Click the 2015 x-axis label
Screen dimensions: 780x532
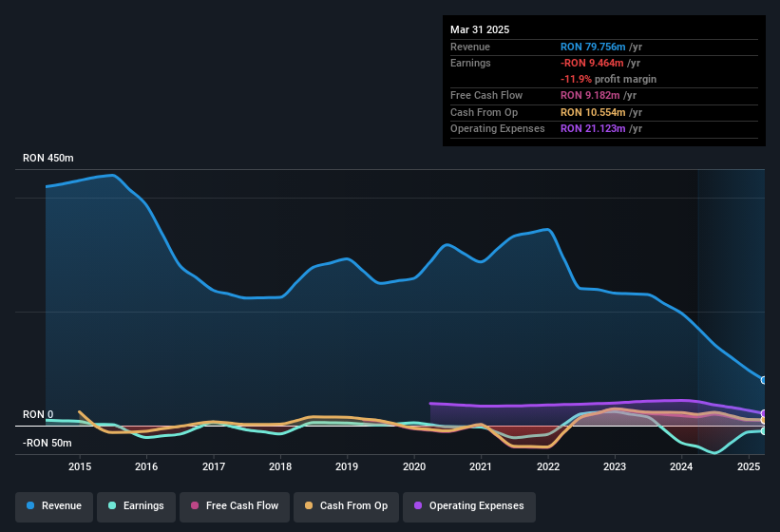pos(80,466)
